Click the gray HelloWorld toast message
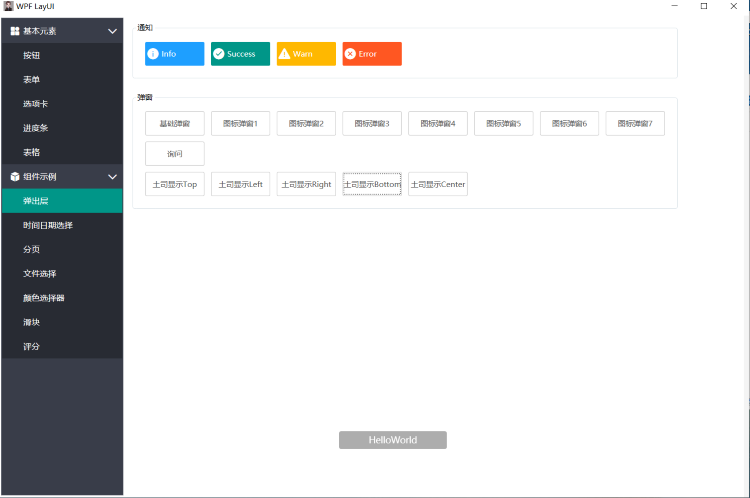 pos(393,440)
